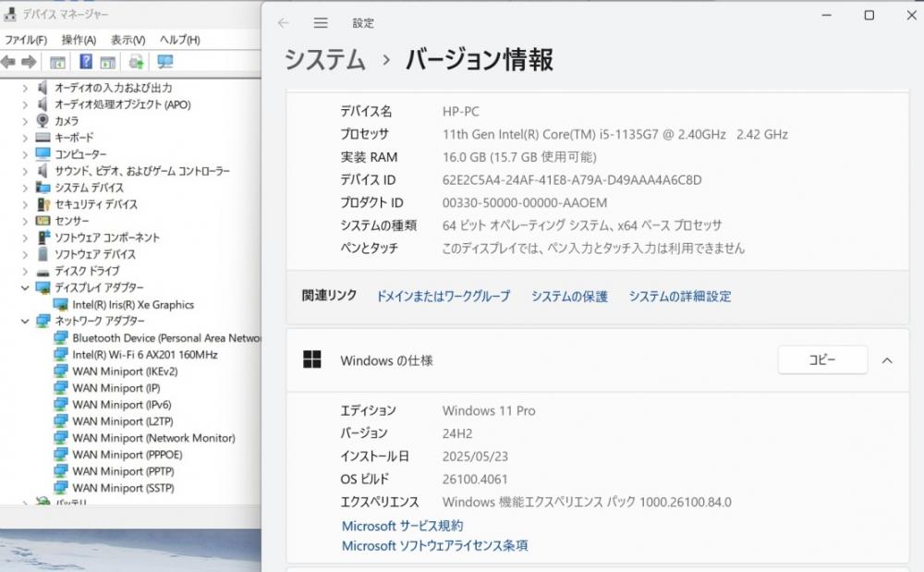Expand the キーボード tree node
This screenshot has width=924, height=572.
(25, 138)
